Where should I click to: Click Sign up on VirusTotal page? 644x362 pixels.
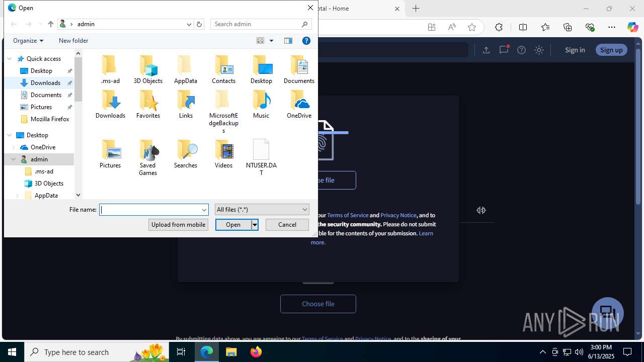(611, 50)
